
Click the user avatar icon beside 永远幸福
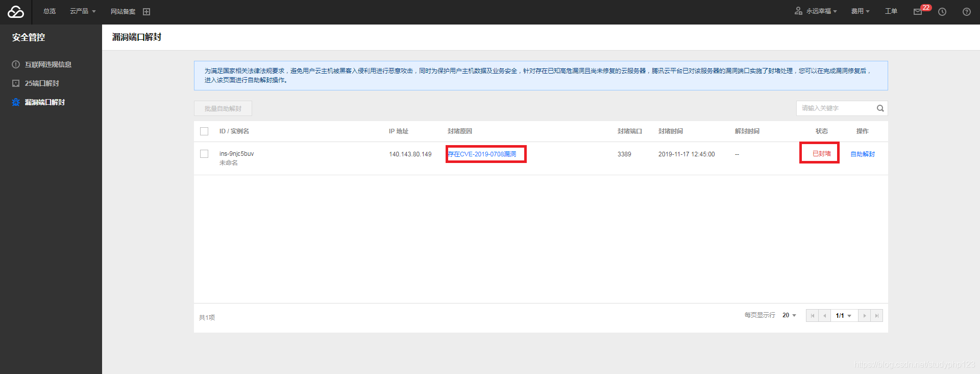tap(798, 11)
